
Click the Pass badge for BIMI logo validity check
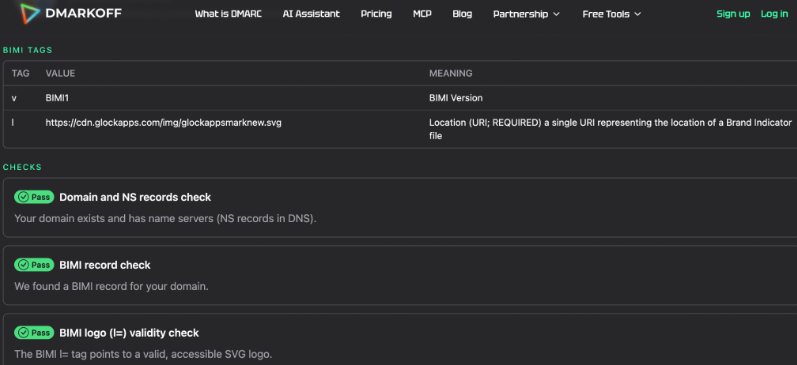(34, 332)
